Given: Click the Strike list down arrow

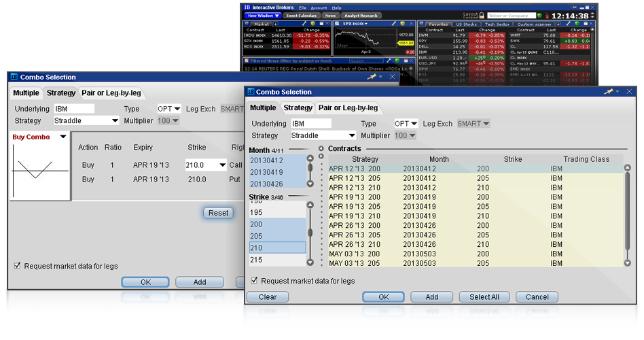Looking at the screenshot, I should (310, 262).
